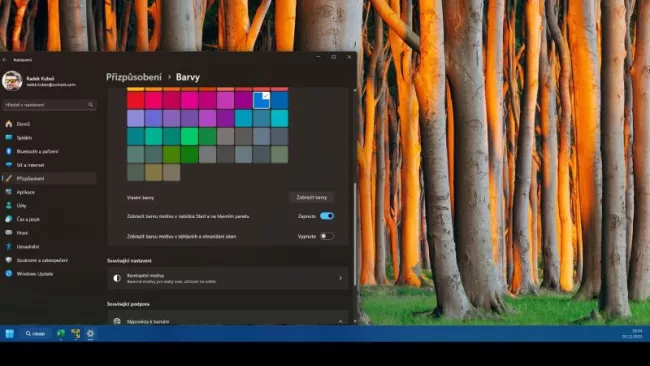Go to Přizpůsobení in the breadcrumb
This screenshot has height=366, width=650.
[134, 77]
